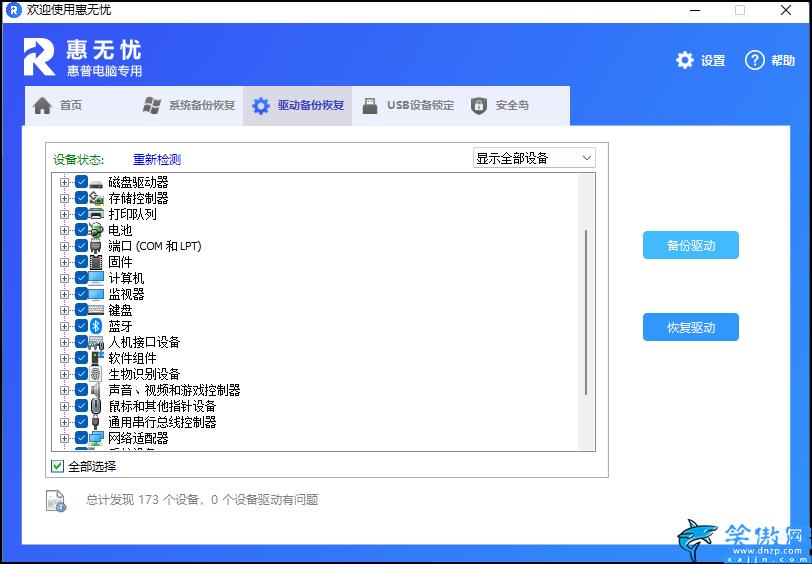Click the 备份驱动 backup button

691,245
